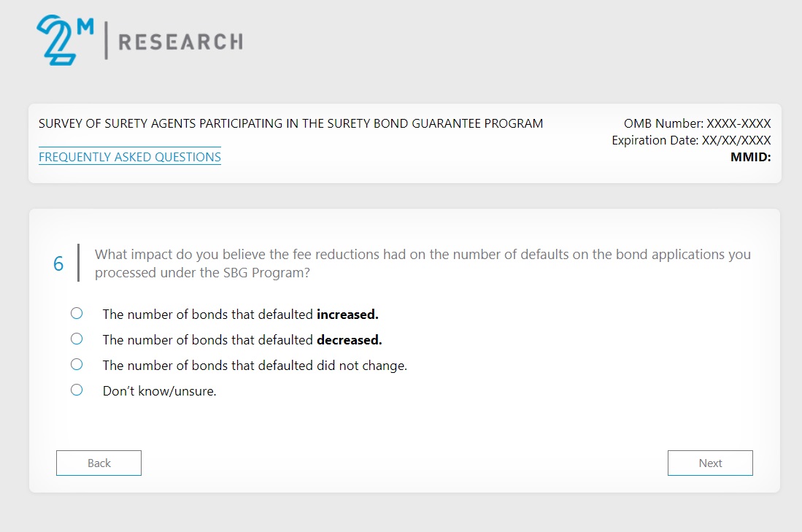This screenshot has height=532, width=802.
Task: Mark the 'Don't know/unsure' radio button
Action: [x=77, y=390]
